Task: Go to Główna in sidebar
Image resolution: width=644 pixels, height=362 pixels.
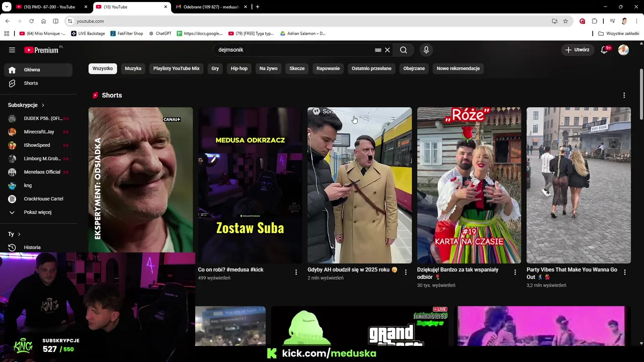Action: coord(38,70)
